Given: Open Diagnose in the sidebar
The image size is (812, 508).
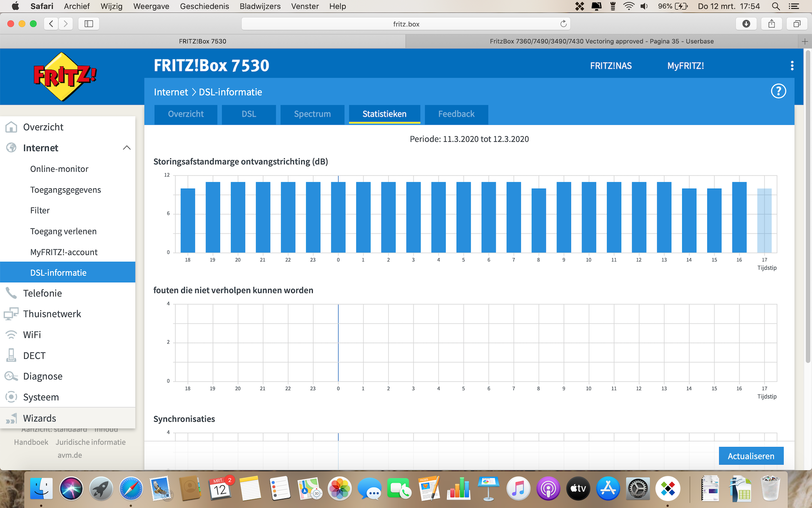Looking at the screenshot, I should tap(42, 376).
